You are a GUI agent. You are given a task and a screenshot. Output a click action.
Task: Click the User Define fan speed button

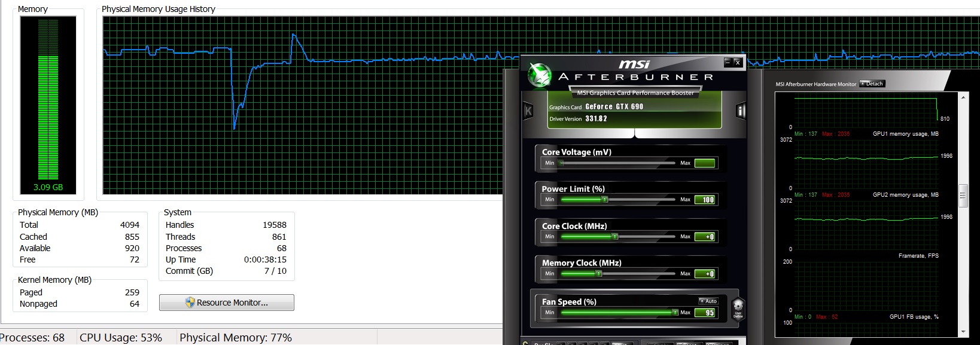tap(738, 309)
